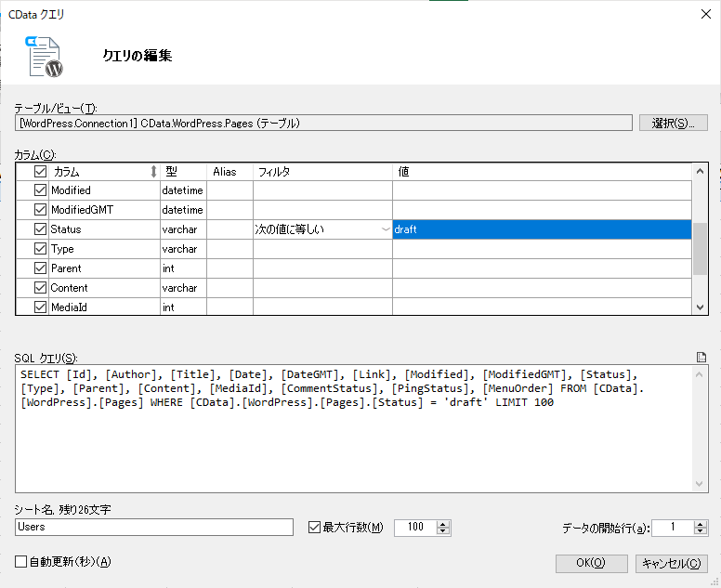Uncheck the Parent column checkbox
721x588 pixels.
41,268
